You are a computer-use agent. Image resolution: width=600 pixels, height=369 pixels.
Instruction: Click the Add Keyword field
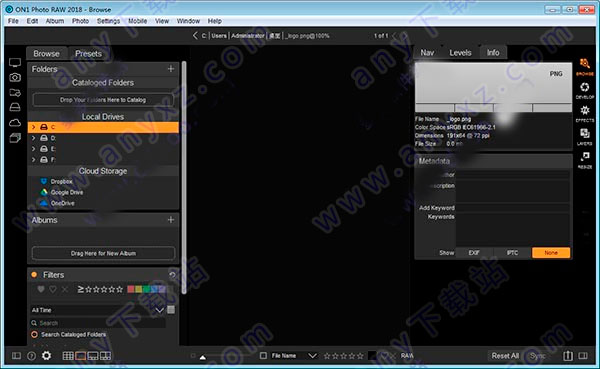point(512,208)
